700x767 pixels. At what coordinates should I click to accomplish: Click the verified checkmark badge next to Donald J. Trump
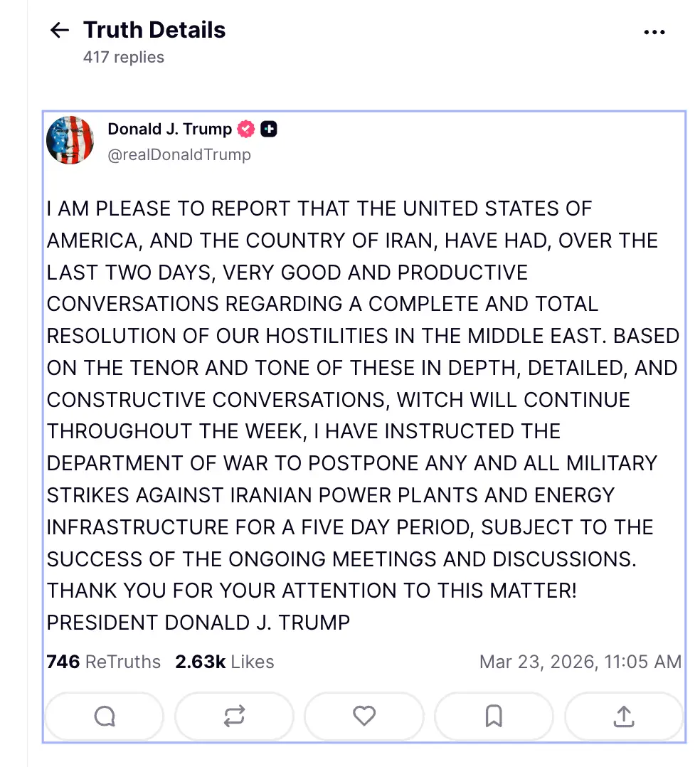point(245,129)
